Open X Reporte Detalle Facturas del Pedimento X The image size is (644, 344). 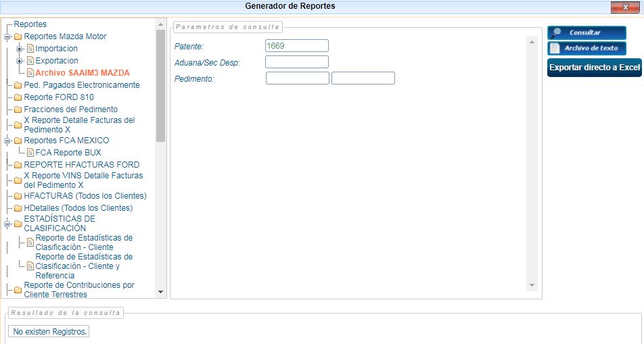[79, 125]
